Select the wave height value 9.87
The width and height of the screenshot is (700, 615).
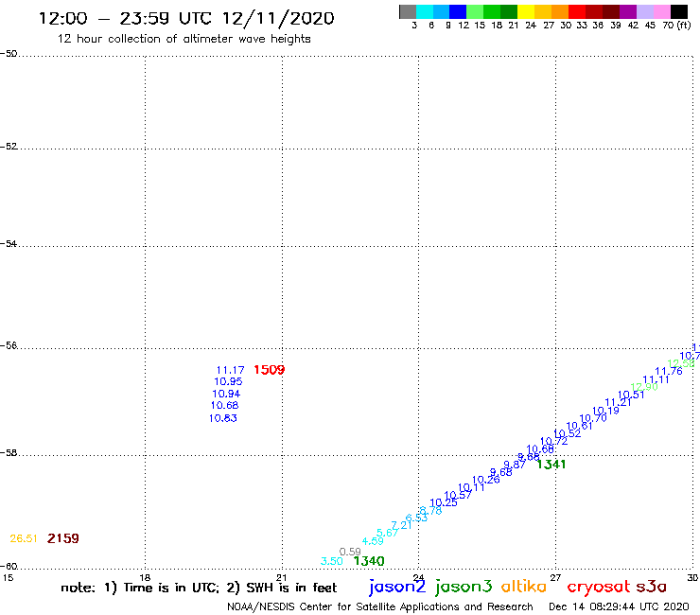coord(515,465)
